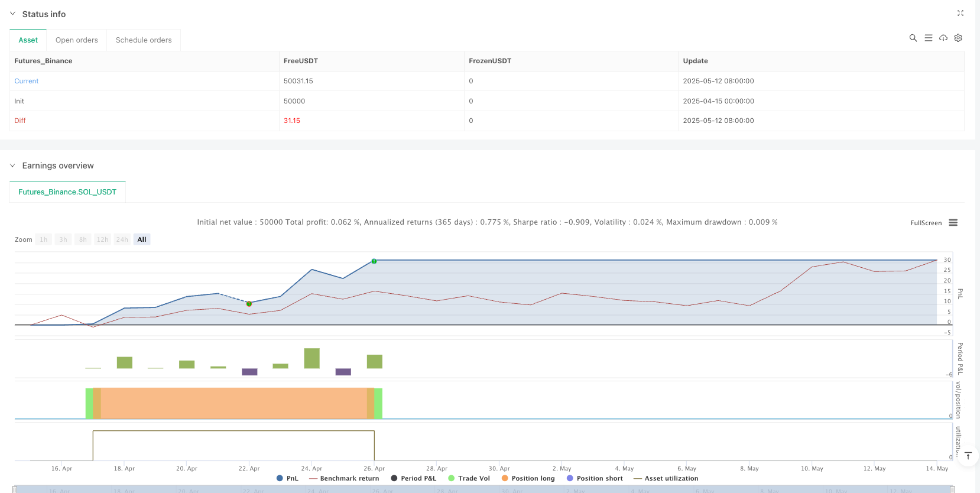980x493 pixels.
Task: Click the collapse arrows icon at top right
Action: click(960, 13)
